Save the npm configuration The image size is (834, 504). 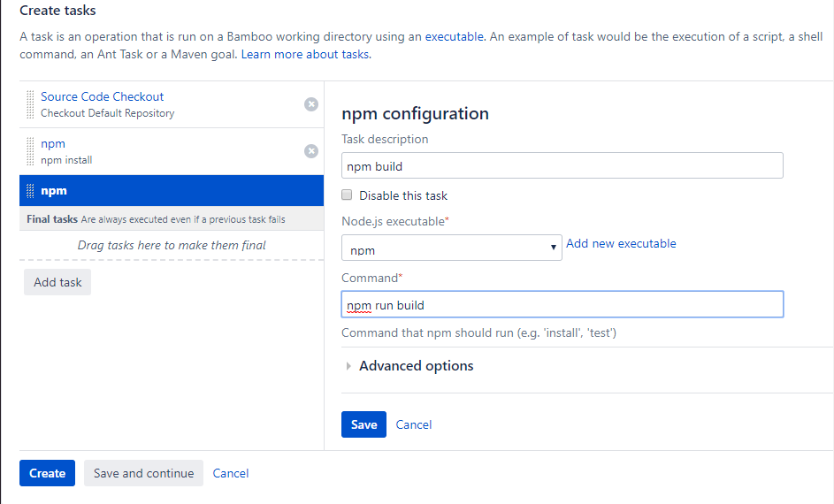(363, 424)
